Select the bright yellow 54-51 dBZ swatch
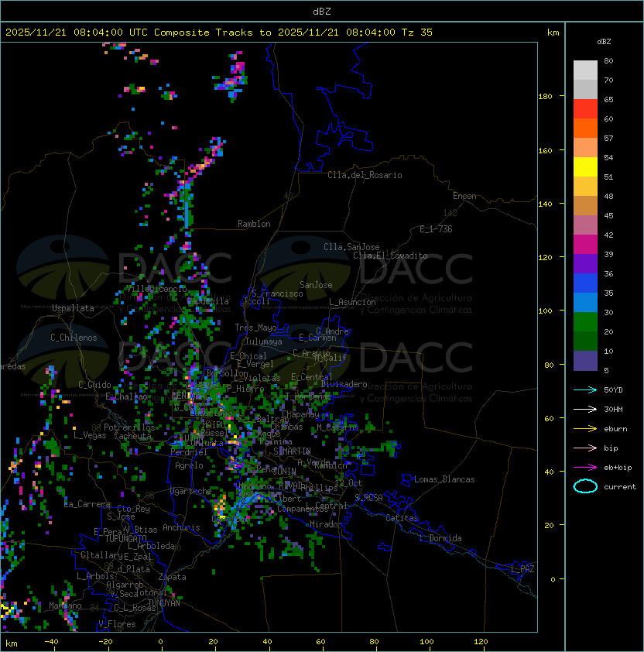644x652 pixels. (585, 167)
